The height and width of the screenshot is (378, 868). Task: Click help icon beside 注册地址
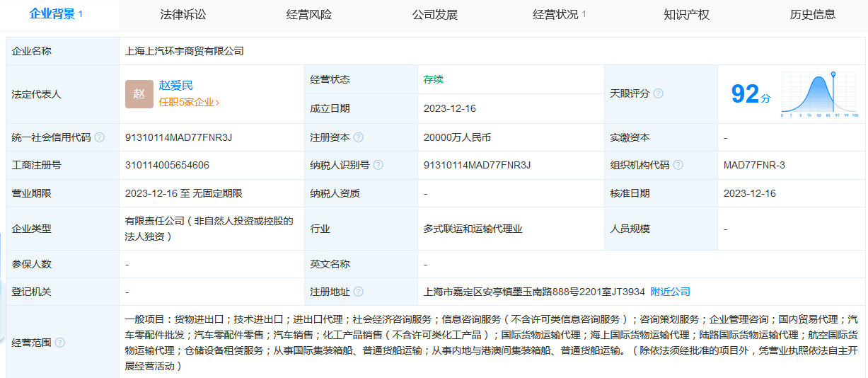[359, 292]
